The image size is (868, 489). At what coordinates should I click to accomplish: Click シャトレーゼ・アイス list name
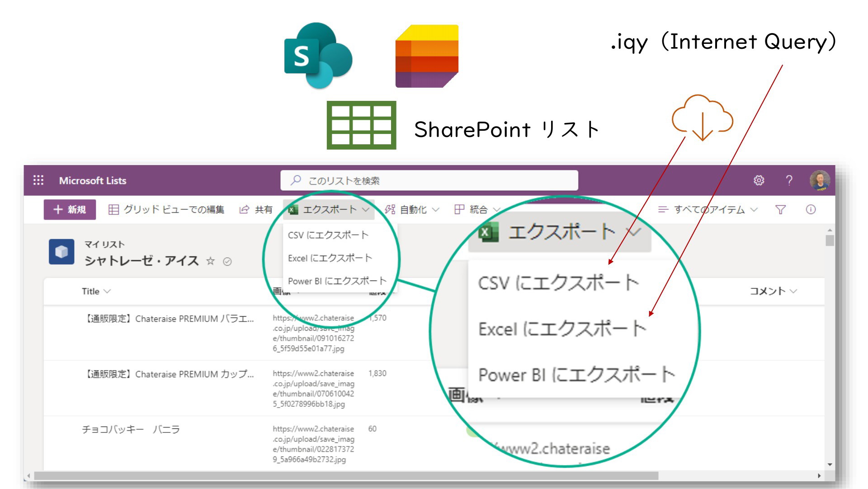coord(142,261)
